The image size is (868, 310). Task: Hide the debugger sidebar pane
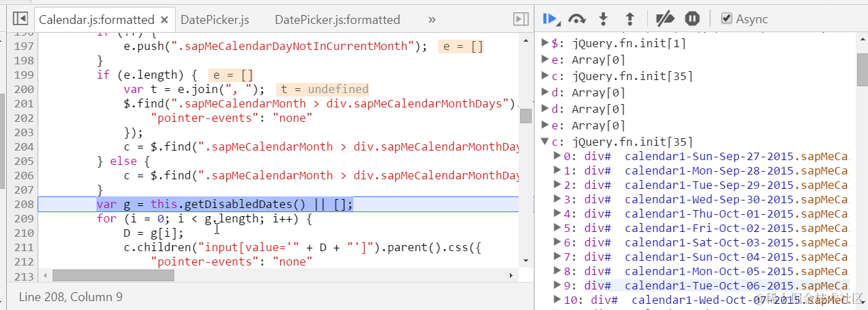pyautogui.click(x=521, y=19)
